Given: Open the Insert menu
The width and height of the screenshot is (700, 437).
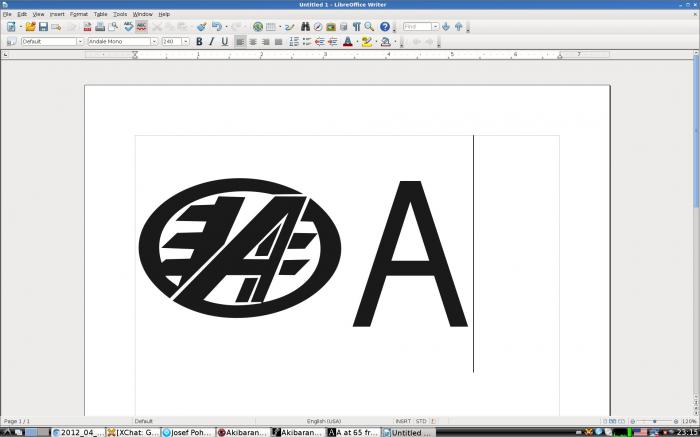Looking at the screenshot, I should [57, 14].
